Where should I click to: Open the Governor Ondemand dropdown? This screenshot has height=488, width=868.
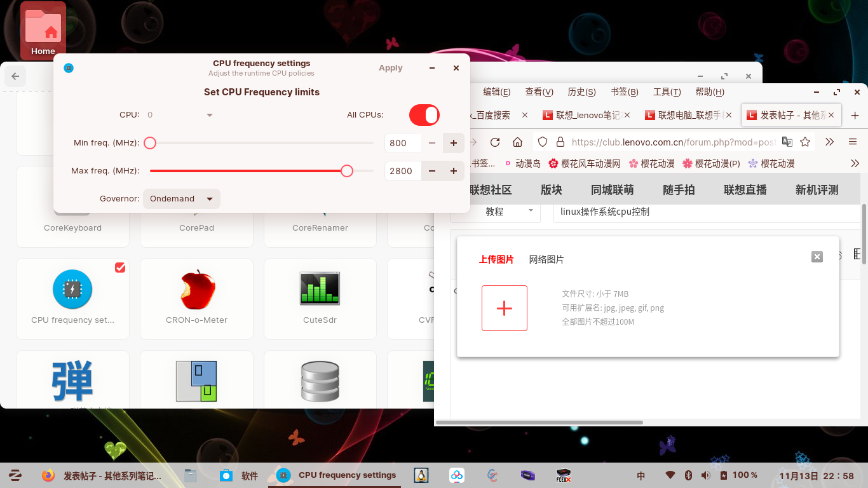point(182,199)
